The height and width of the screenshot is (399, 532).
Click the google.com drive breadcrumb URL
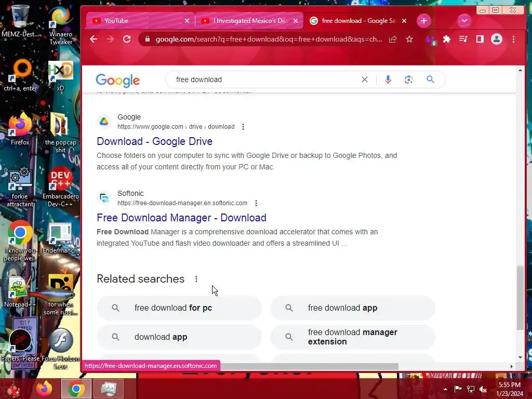[x=176, y=127]
